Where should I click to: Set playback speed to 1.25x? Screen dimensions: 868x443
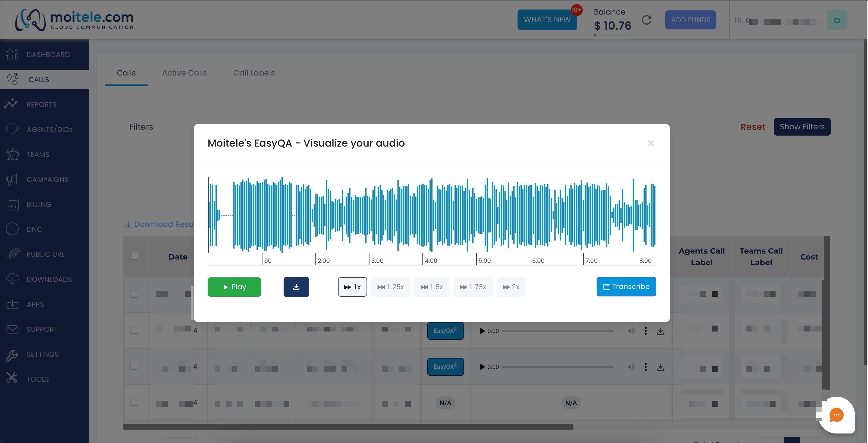tap(391, 287)
